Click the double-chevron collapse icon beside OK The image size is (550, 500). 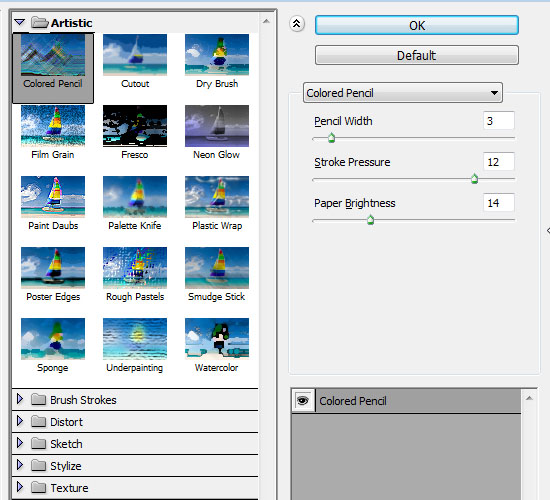point(297,24)
